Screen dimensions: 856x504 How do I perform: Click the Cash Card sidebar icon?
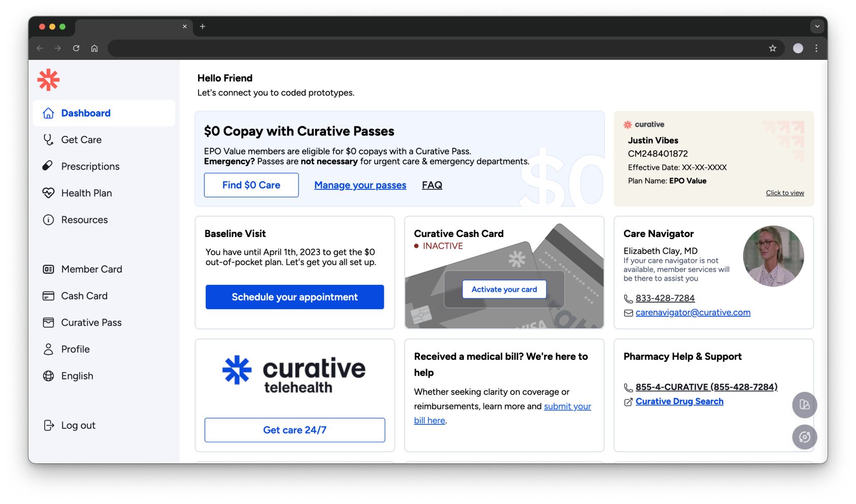pos(48,296)
